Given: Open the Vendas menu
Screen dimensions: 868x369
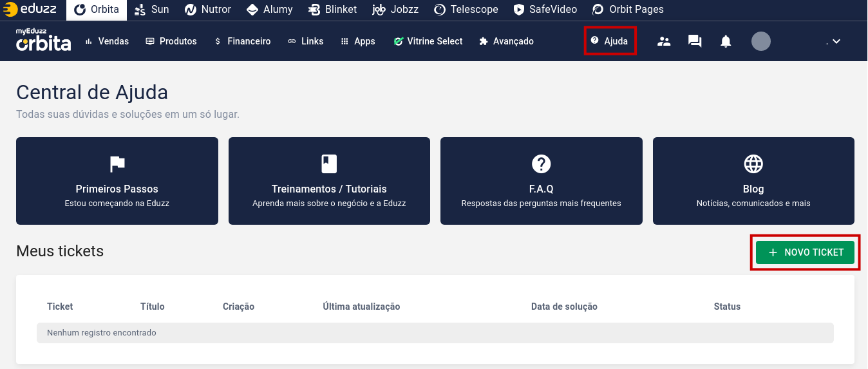Looking at the screenshot, I should pos(107,41).
